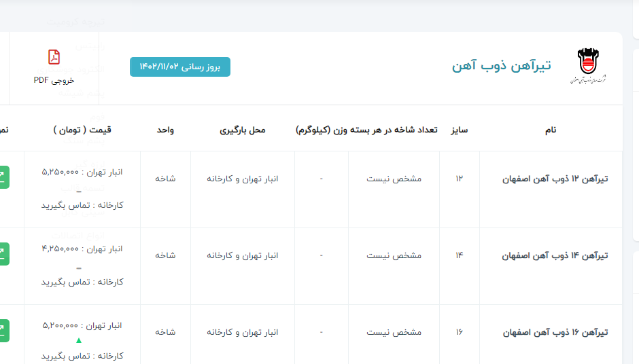Open تیرآهن ۱۲ ذوب آهن اصفهان product
The image size is (639, 364).
tap(555, 179)
